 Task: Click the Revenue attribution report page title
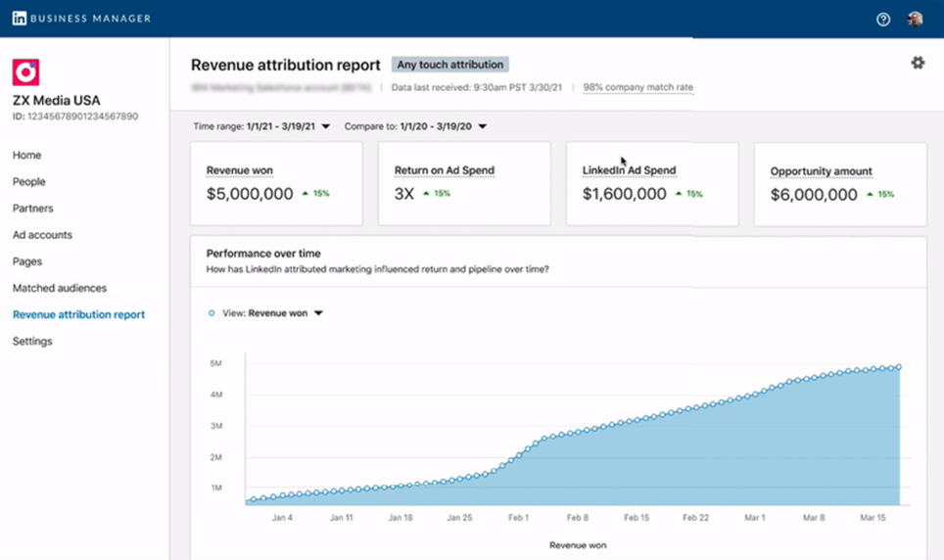pos(286,65)
